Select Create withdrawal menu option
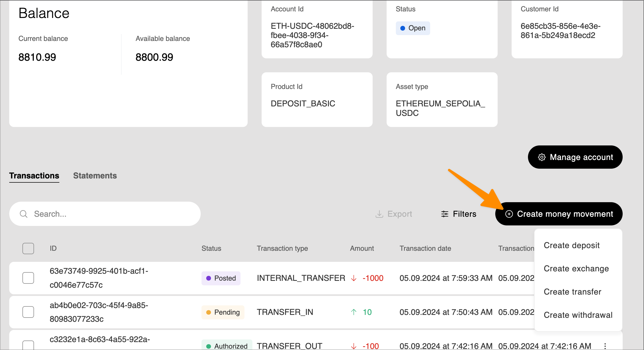This screenshot has height=350, width=644. [578, 315]
